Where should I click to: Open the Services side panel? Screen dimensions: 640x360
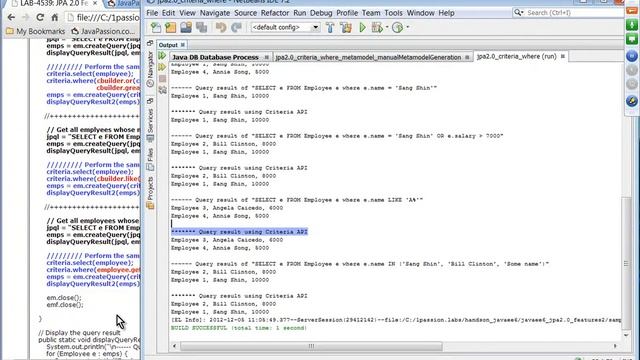pos(150,125)
